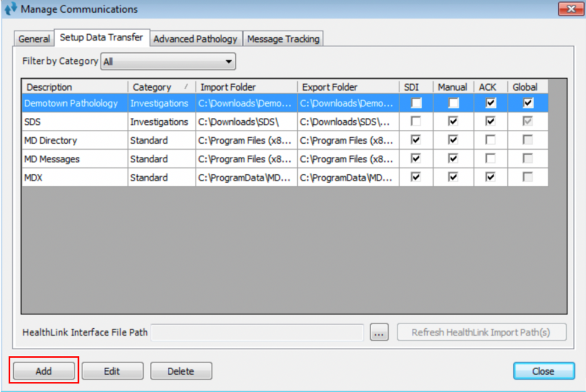This screenshot has width=586, height=392.
Task: Click the HealthLink Interface File Path field
Action: pos(258,332)
